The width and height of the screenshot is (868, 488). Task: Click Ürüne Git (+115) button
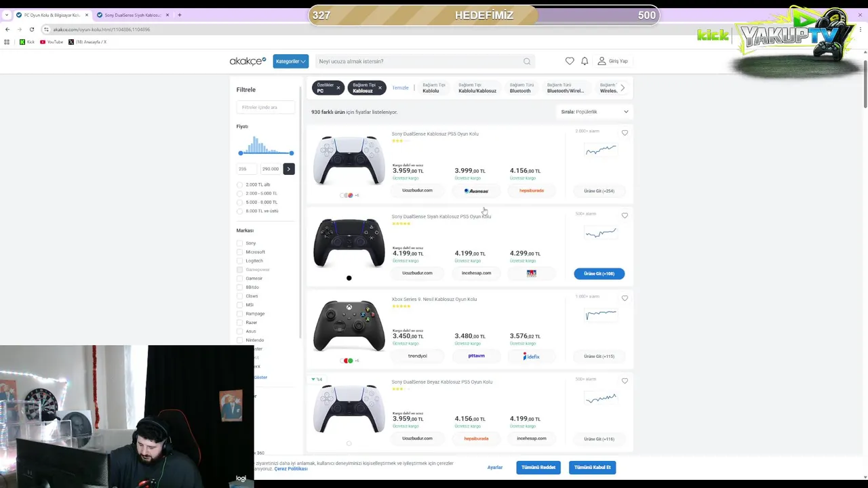[x=599, y=357]
